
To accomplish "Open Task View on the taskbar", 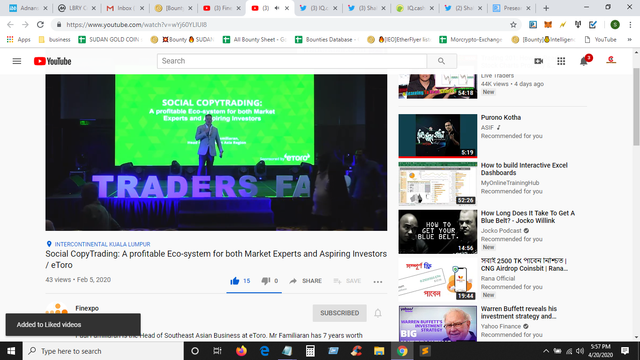I will click(x=218, y=351).
